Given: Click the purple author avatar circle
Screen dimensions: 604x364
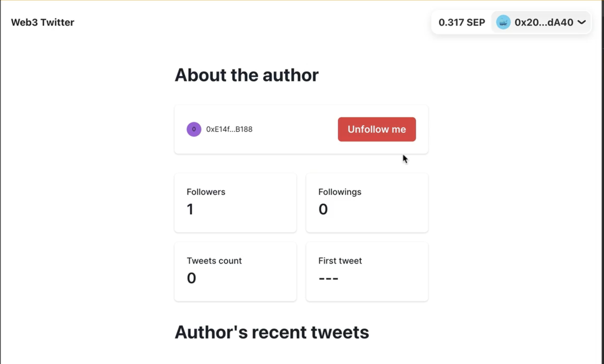Looking at the screenshot, I should pos(194,129).
